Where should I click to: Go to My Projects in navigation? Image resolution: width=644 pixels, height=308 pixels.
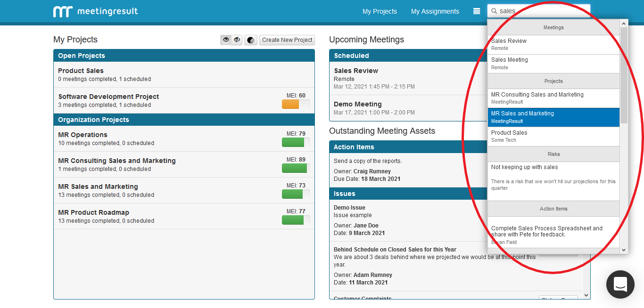click(380, 11)
